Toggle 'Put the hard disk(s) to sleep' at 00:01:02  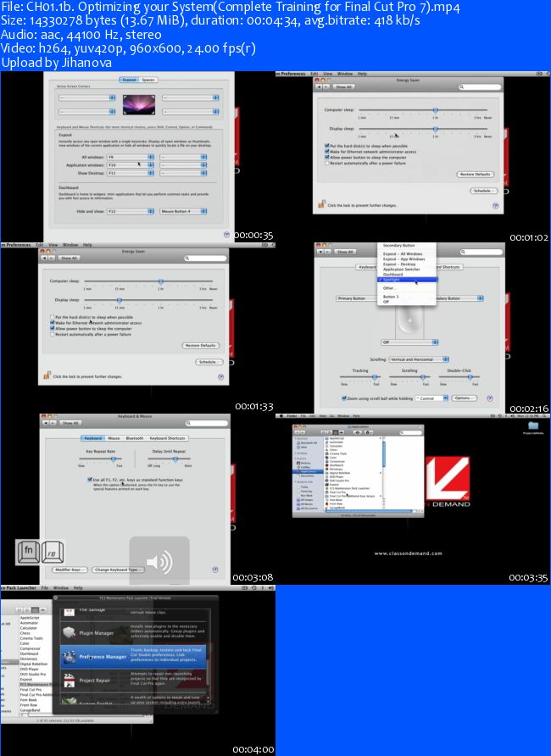click(327, 146)
